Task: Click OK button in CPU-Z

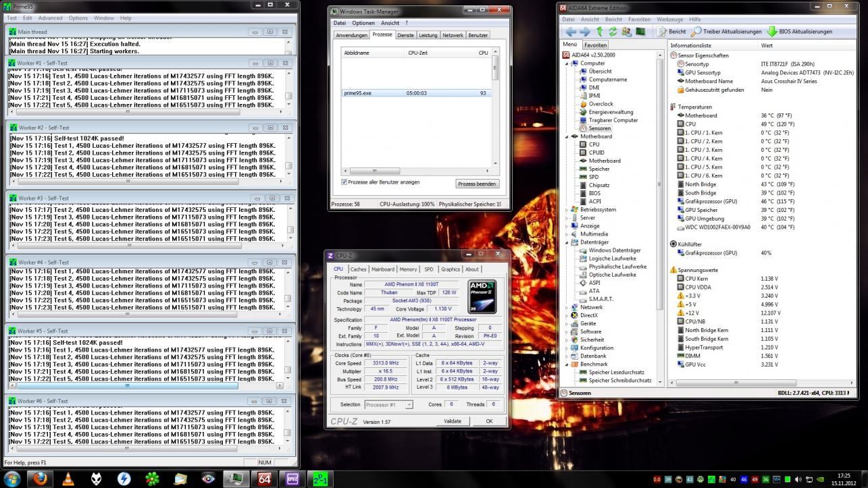Action: click(x=489, y=421)
